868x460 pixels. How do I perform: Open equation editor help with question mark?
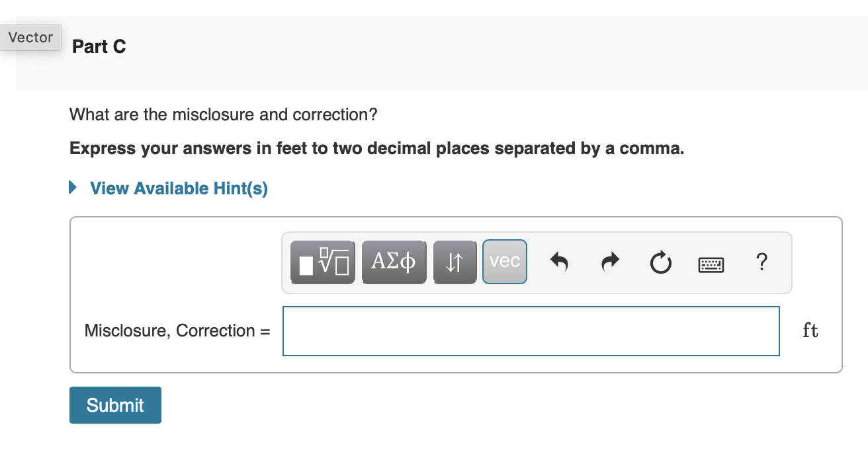pyautogui.click(x=761, y=262)
